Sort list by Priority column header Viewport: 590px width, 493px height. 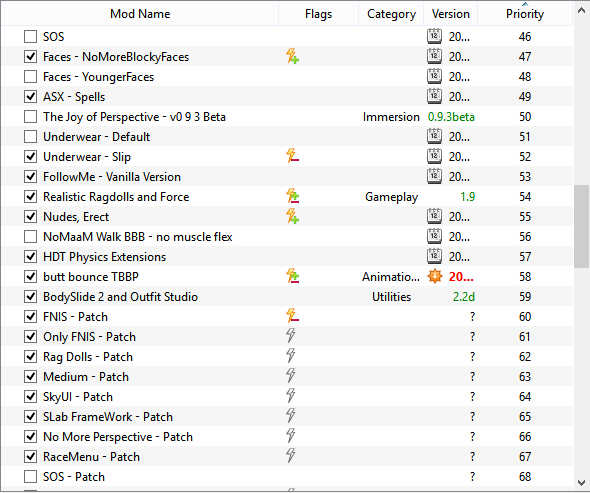pos(525,14)
